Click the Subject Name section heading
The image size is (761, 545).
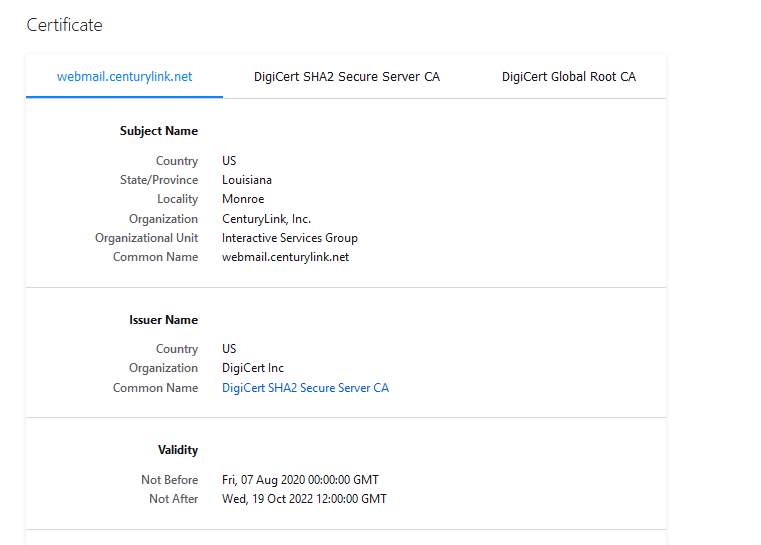pyautogui.click(x=159, y=131)
